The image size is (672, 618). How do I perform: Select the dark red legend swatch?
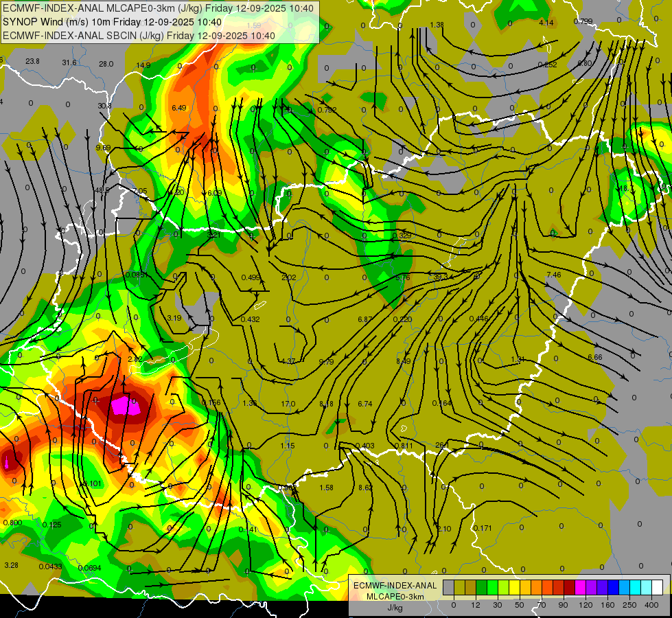[x=569, y=588]
